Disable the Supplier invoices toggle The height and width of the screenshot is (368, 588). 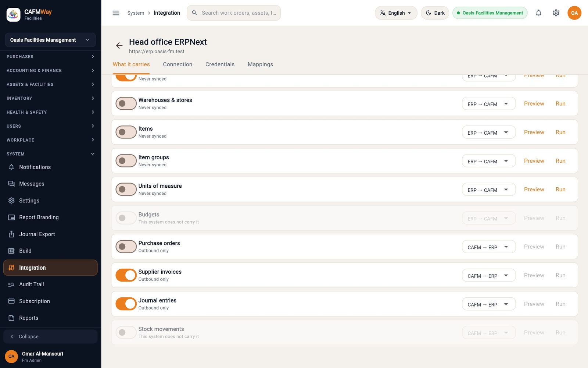pyautogui.click(x=126, y=275)
